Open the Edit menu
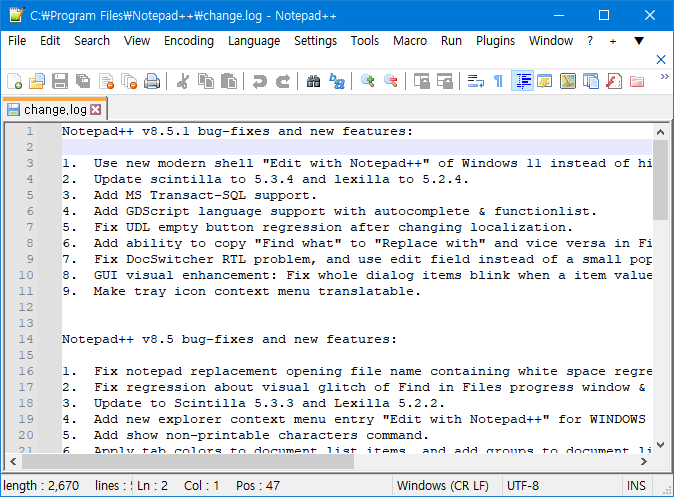Image resolution: width=674 pixels, height=497 pixels. click(x=50, y=41)
